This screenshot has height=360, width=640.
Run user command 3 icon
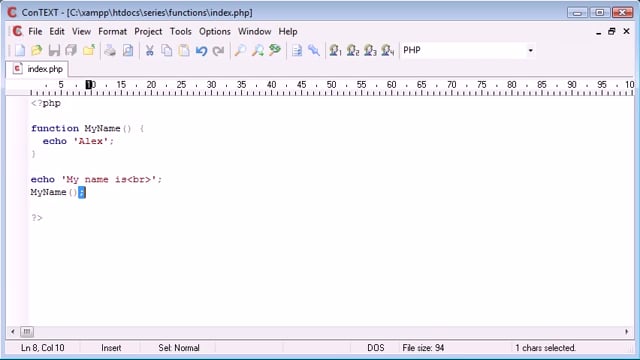tap(370, 50)
